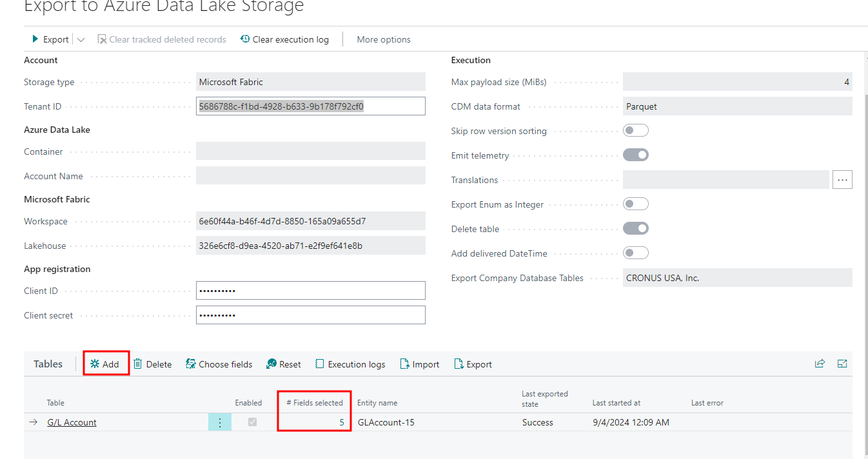Toggle the Emit telemetry switch
Screen dimensions: 868x459
[x=636, y=155]
